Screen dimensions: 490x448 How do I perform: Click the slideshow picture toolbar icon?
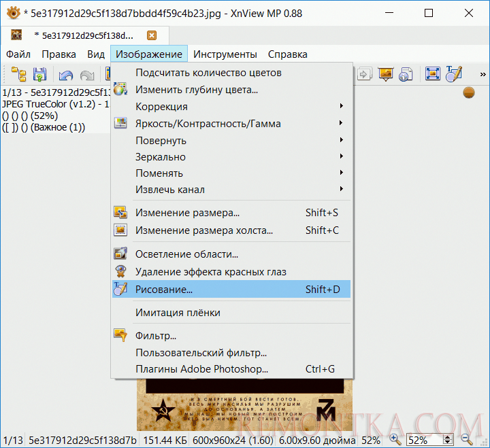(x=385, y=74)
